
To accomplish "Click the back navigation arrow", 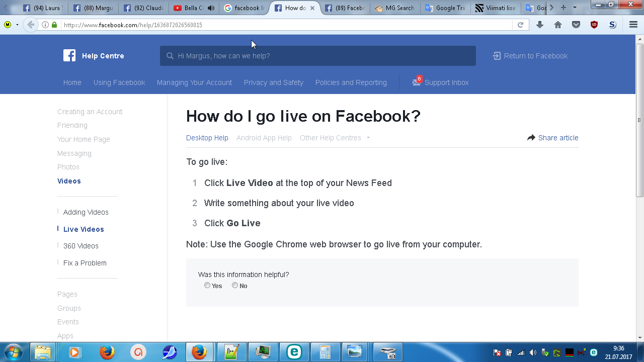I will coord(31,25).
